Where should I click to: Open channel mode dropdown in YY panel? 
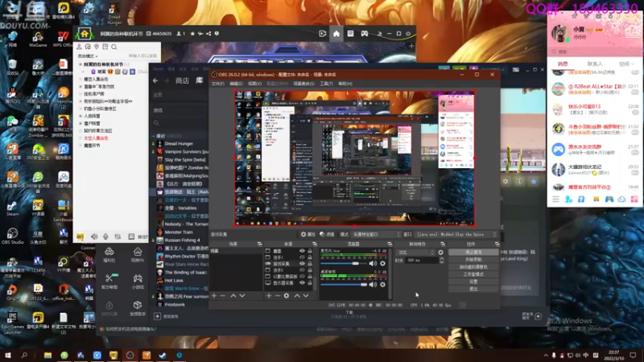(88, 56)
